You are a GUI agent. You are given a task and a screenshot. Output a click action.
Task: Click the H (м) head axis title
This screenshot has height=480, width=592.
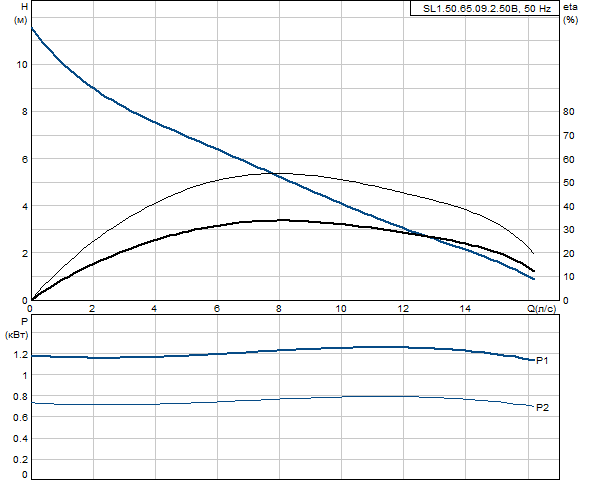coord(22,13)
